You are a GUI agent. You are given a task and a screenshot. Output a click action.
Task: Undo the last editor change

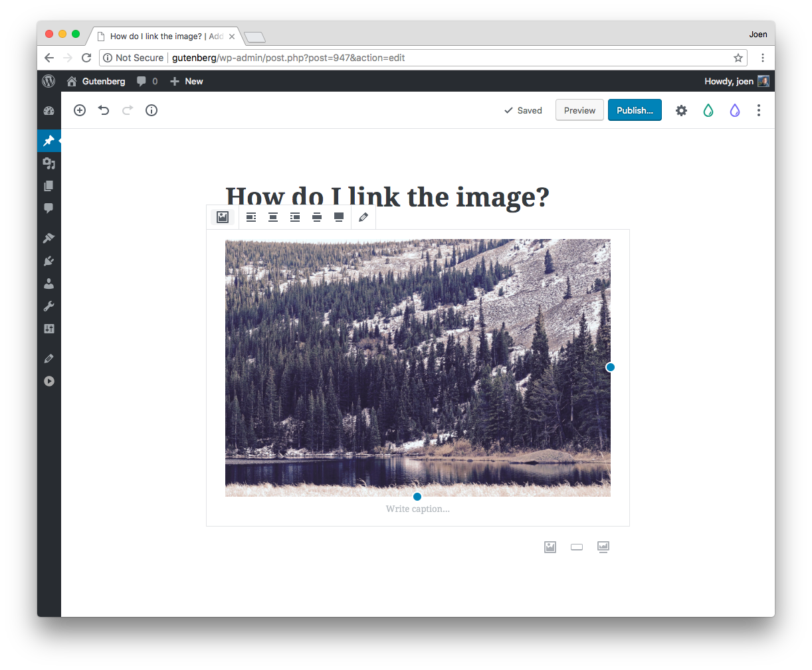(104, 110)
